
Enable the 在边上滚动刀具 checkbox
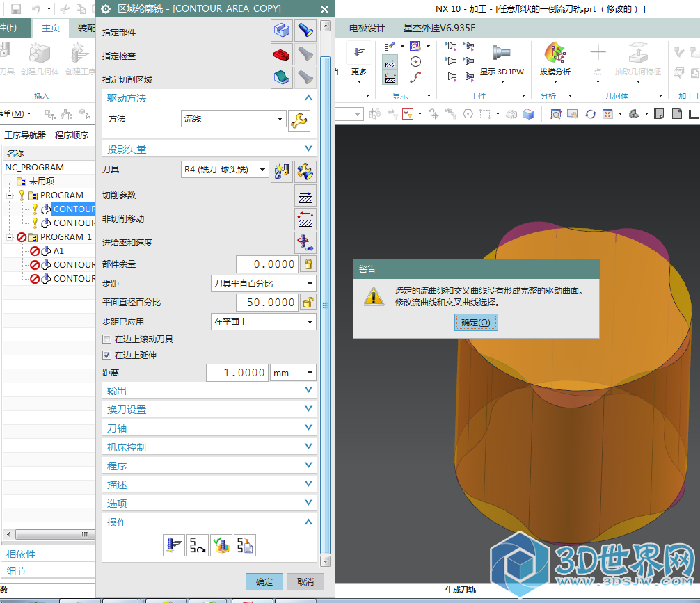(106, 339)
